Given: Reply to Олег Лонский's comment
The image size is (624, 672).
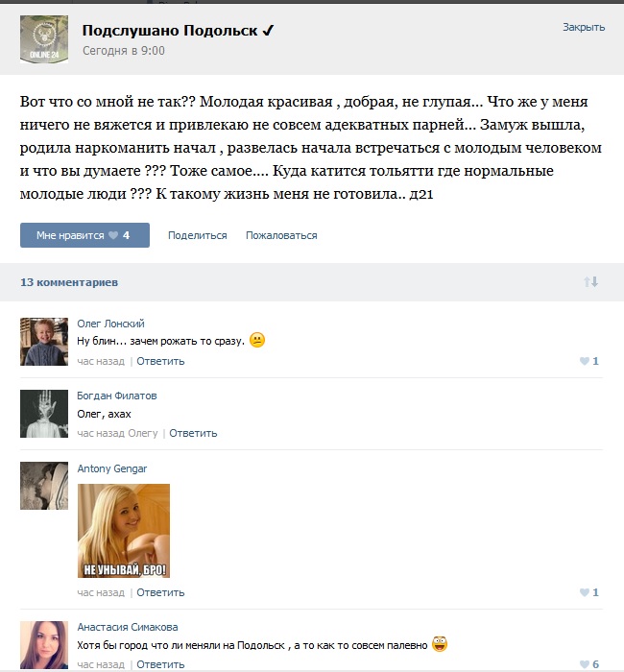Looking at the screenshot, I should click(160, 361).
